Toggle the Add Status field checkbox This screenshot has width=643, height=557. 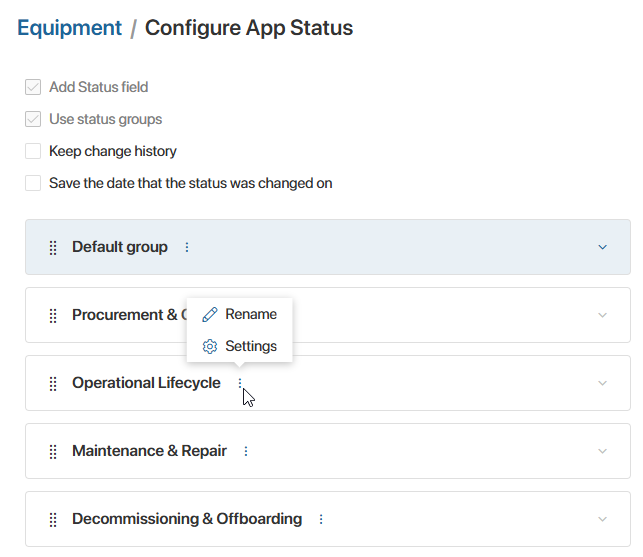[x=33, y=87]
